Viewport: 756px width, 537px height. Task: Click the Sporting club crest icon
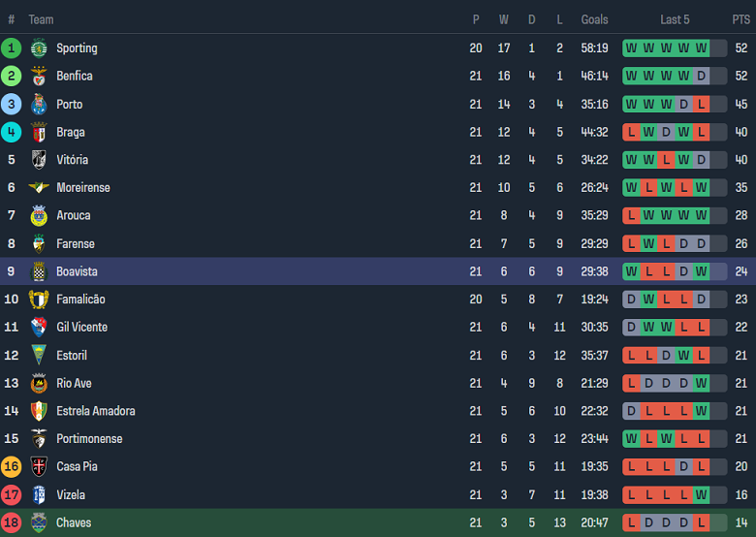pos(39,47)
